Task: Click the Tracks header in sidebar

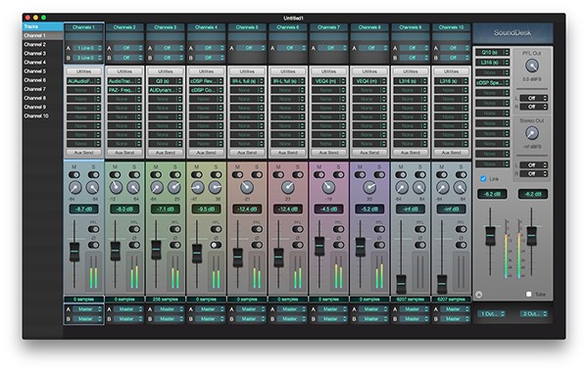Action: click(x=43, y=26)
